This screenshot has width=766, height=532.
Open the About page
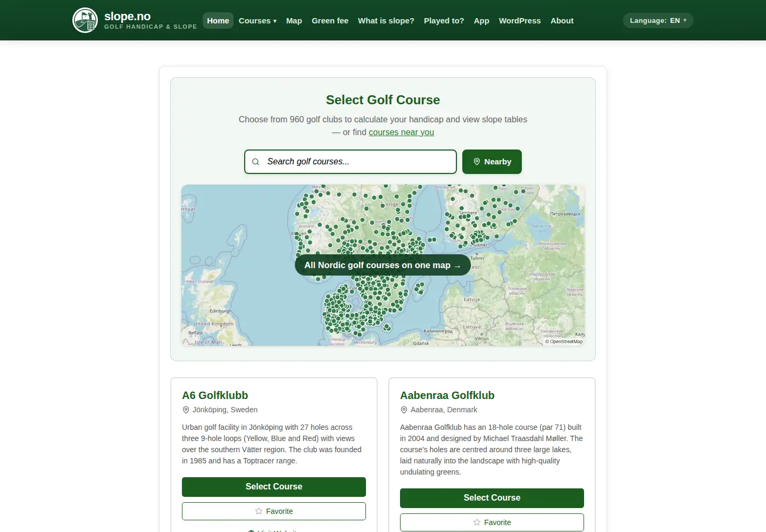562,21
